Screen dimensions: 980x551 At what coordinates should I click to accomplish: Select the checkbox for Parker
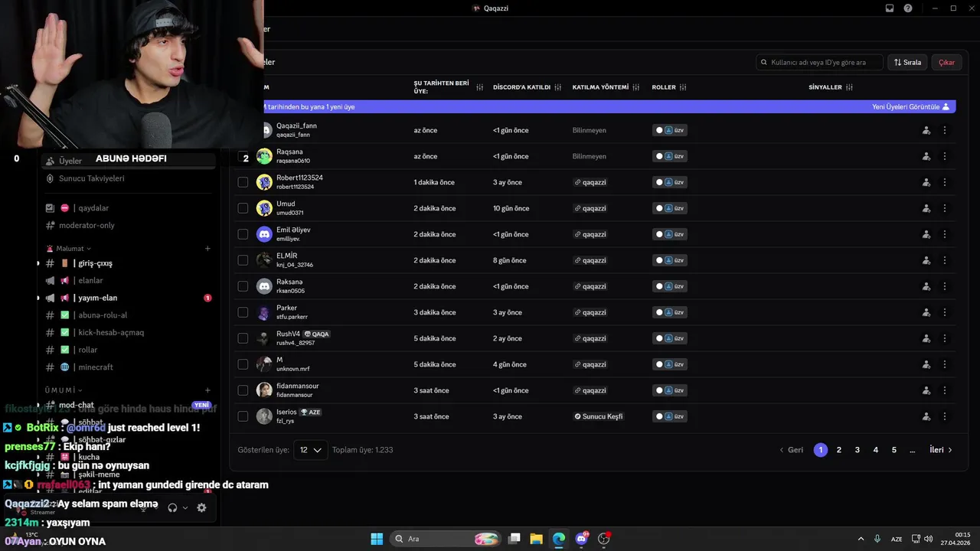coord(243,312)
